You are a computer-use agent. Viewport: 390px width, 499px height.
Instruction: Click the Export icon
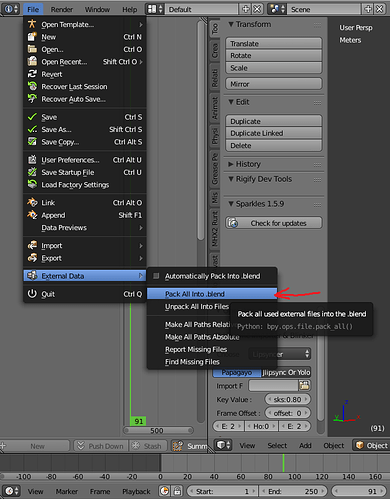[x=32, y=258]
